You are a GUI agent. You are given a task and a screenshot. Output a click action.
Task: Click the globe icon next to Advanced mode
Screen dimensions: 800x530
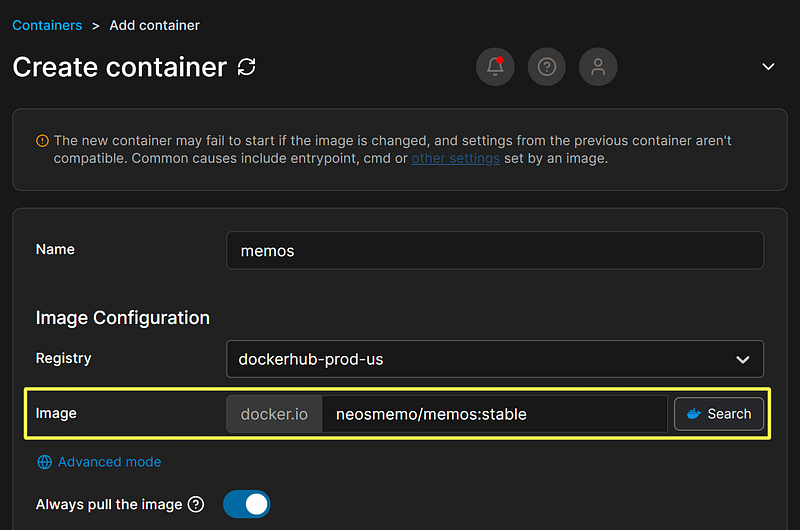pyautogui.click(x=44, y=462)
